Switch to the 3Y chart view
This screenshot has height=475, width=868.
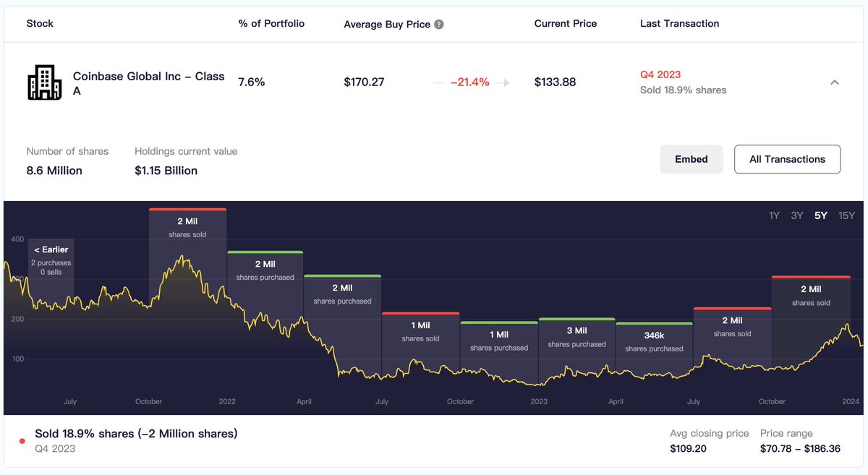coord(796,215)
